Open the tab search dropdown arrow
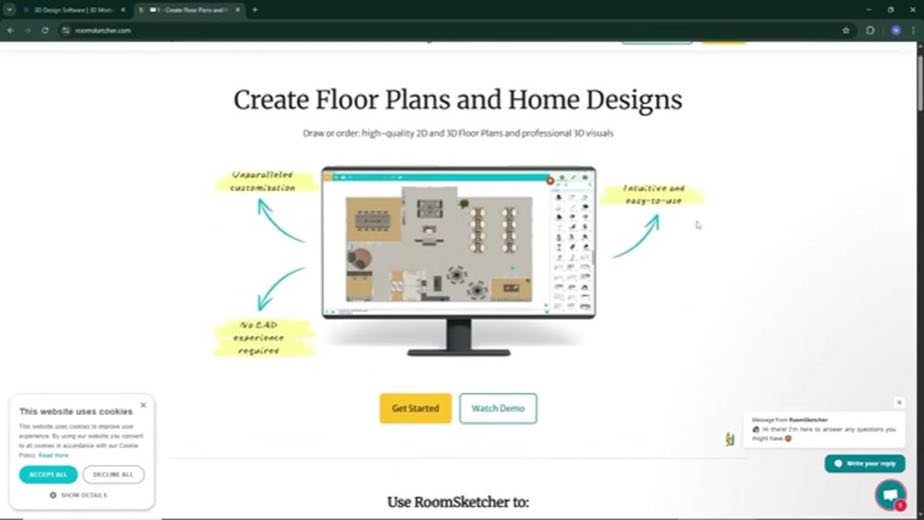Viewport: 924px width, 520px height. click(x=9, y=10)
